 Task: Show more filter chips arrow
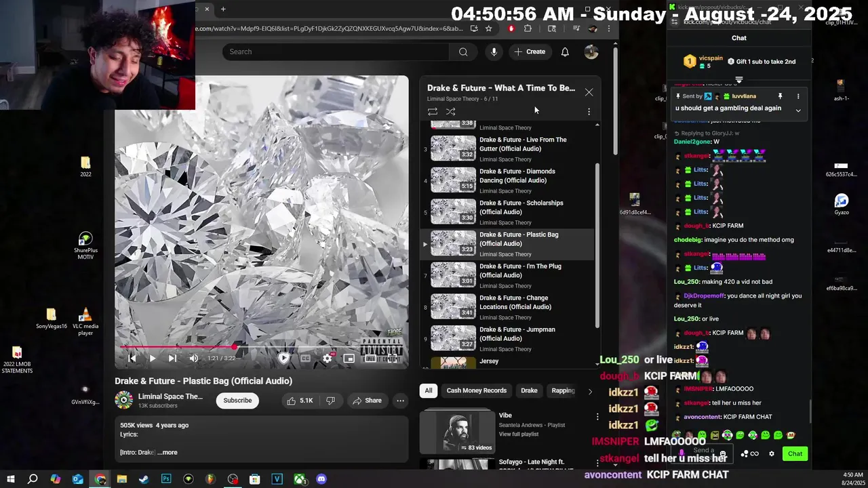click(590, 391)
